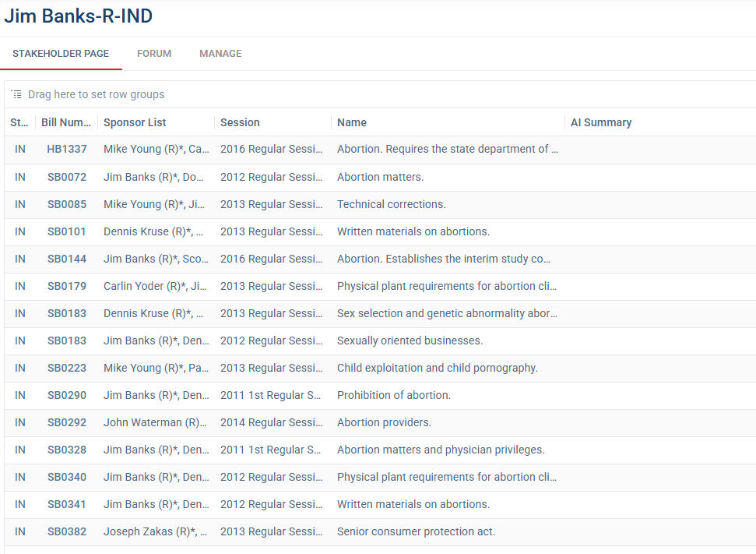Screen dimensions: 756x554
Task: Open bill SB0382 link
Action: [67, 531]
